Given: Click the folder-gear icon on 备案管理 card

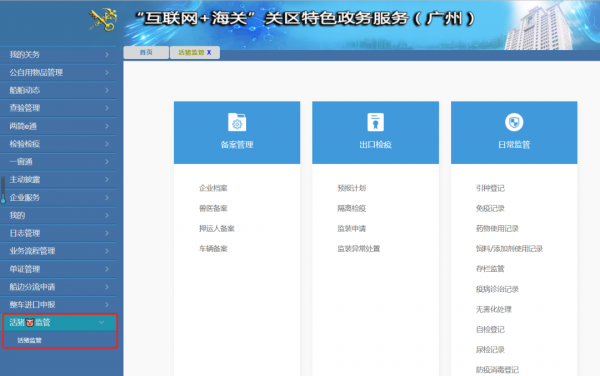Looking at the screenshot, I should (237, 122).
